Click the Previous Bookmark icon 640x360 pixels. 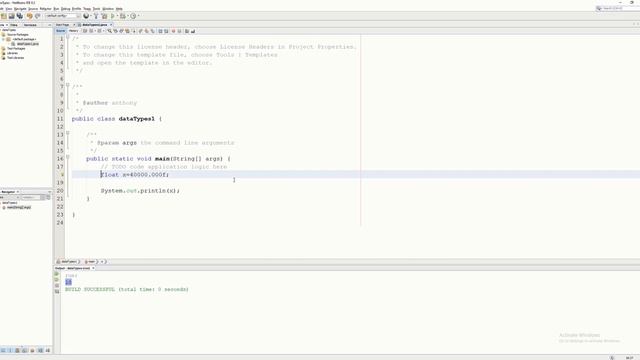click(x=140, y=31)
